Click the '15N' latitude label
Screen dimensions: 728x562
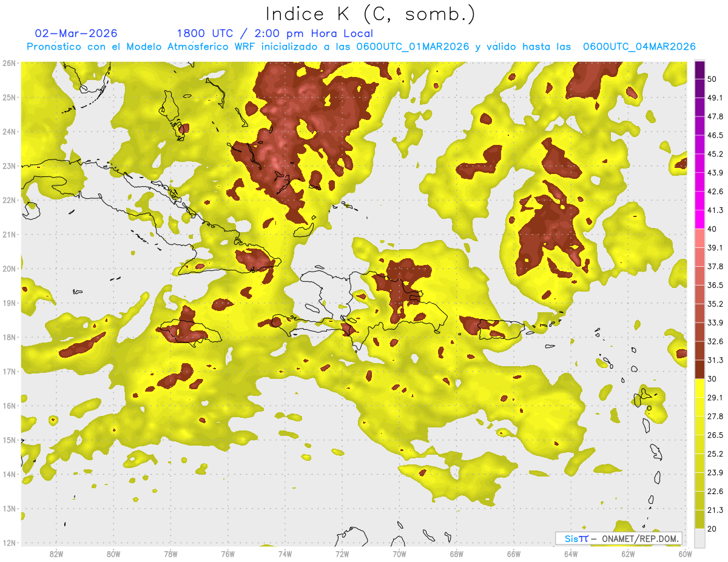coord(9,440)
